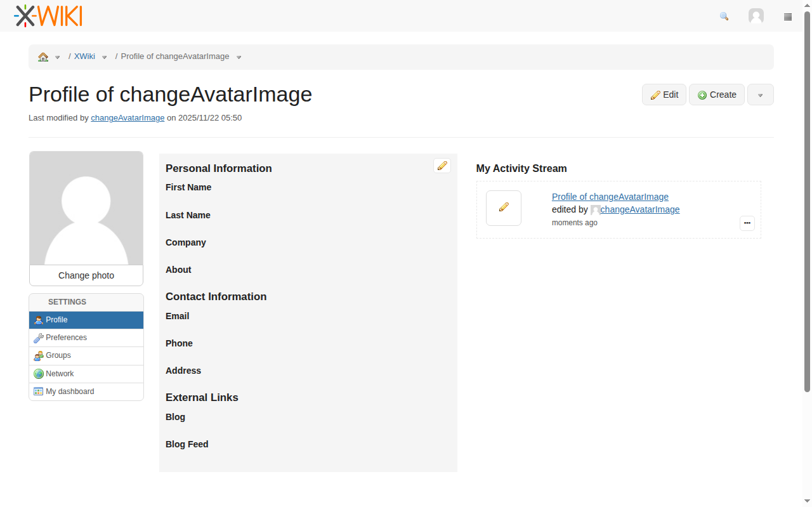Click the Change photo button
Viewport: 812px width, 507px height.
(x=86, y=275)
